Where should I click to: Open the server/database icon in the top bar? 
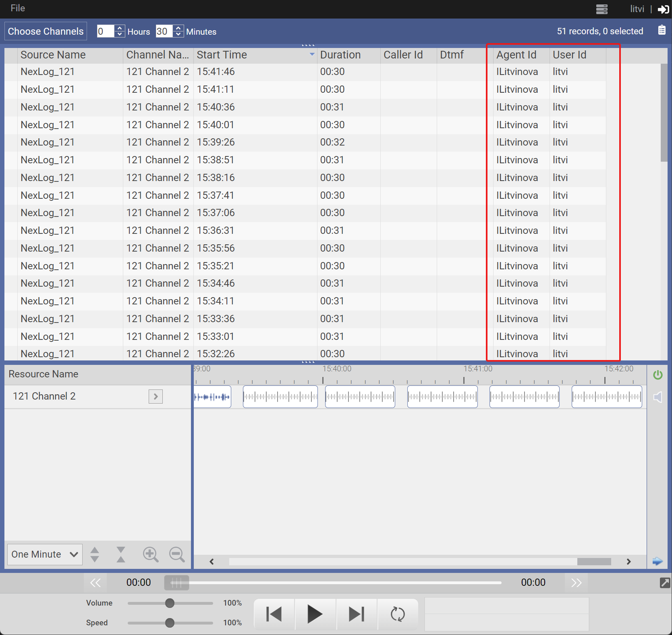(602, 9)
